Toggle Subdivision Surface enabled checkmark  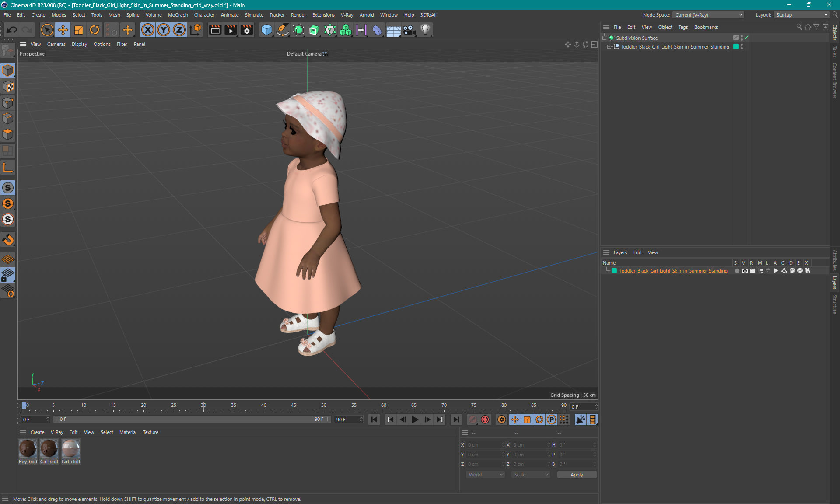coord(746,38)
